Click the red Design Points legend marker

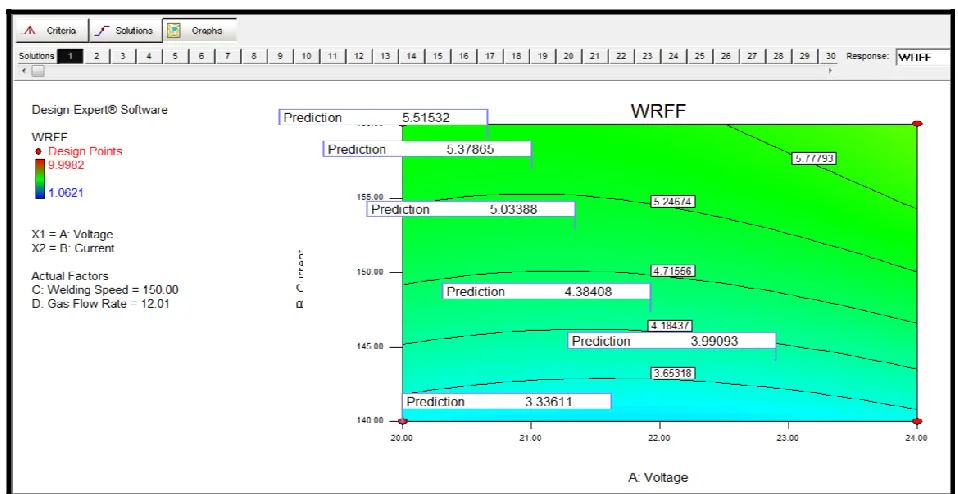[x=38, y=151]
